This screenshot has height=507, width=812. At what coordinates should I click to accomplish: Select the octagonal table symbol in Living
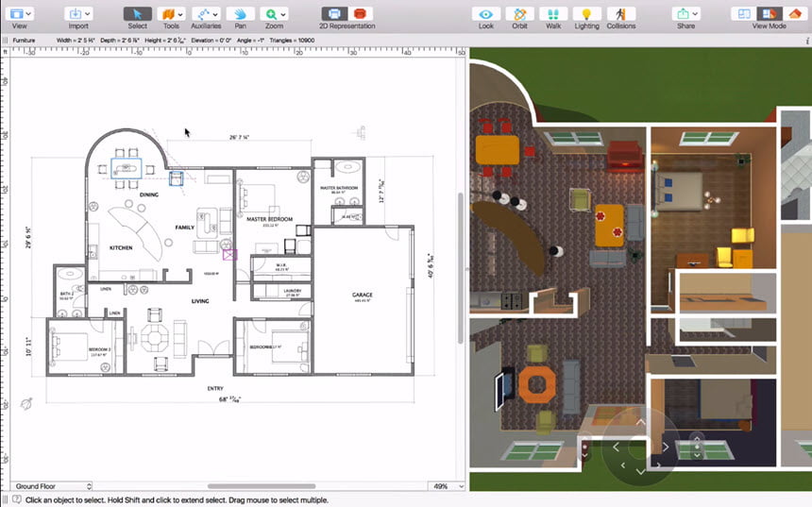(154, 337)
